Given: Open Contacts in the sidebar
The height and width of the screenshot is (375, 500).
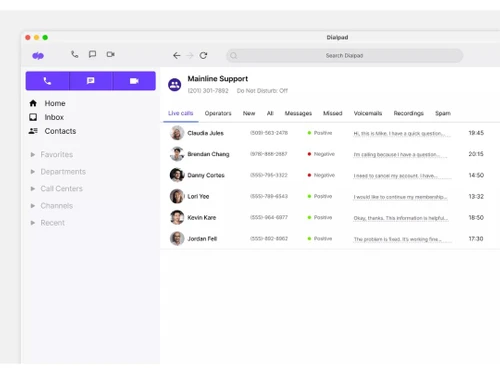Looking at the screenshot, I should pyautogui.click(x=60, y=131).
